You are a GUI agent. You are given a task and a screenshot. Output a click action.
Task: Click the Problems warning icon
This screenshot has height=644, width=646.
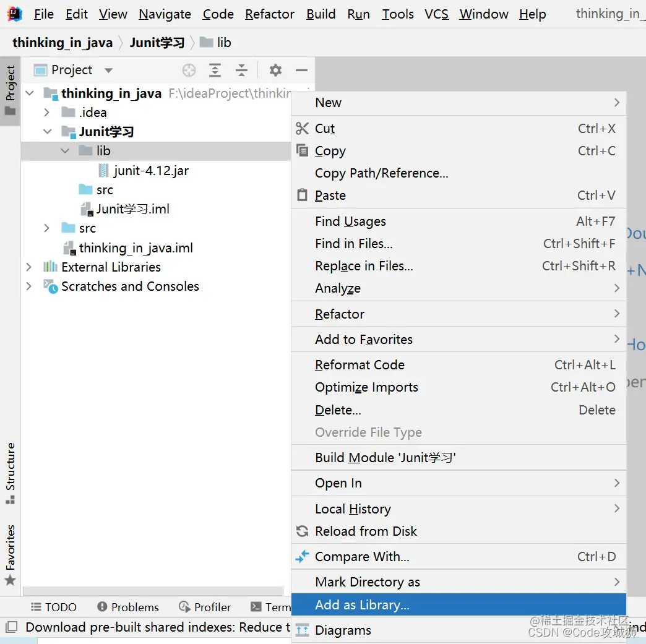coord(102,606)
